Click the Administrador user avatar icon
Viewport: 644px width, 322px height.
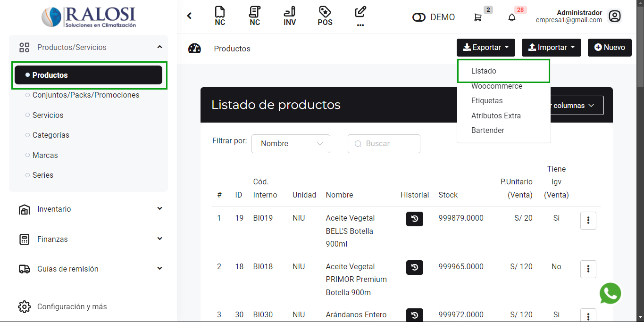click(614, 17)
